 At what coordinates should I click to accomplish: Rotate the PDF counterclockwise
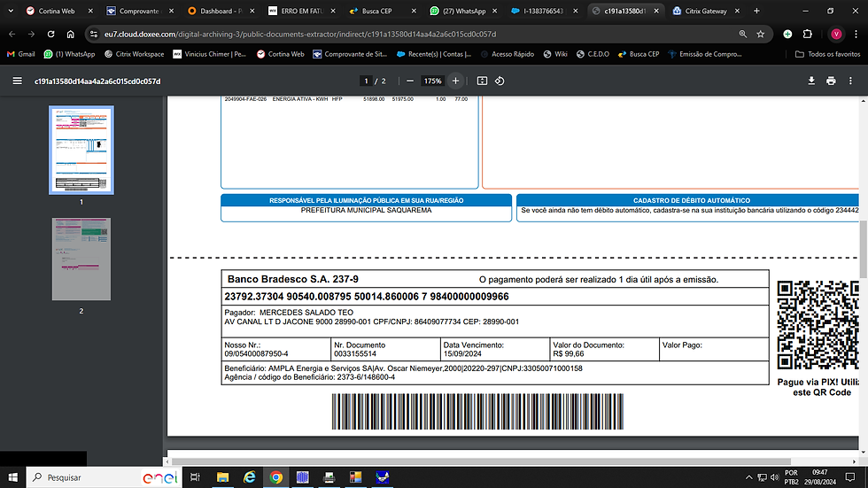[500, 81]
